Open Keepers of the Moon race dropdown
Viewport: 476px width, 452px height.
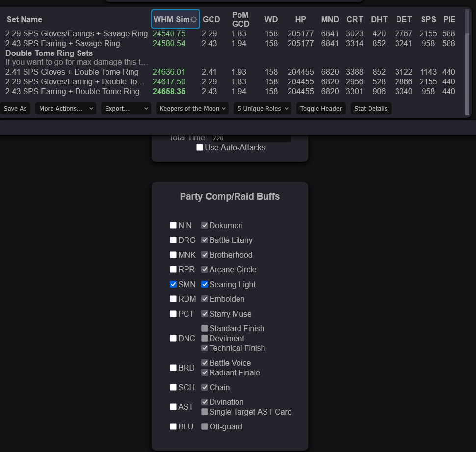pyautogui.click(x=192, y=108)
